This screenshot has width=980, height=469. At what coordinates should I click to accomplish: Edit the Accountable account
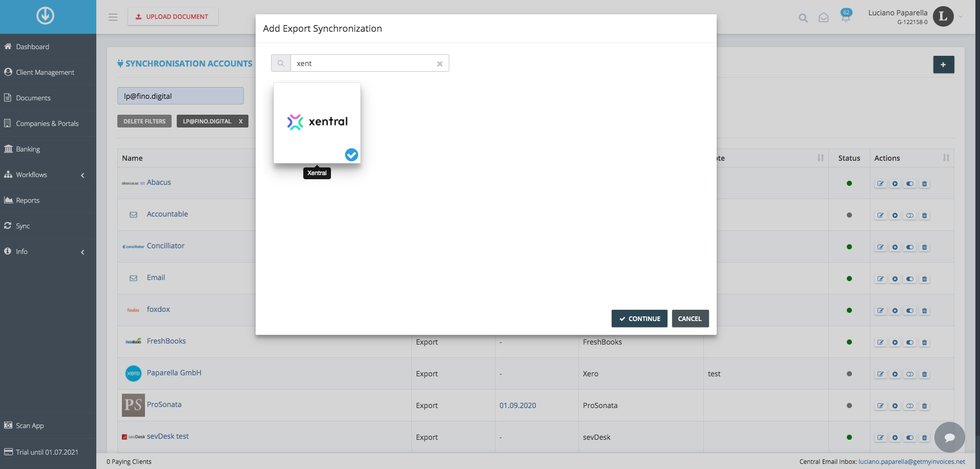(x=881, y=215)
